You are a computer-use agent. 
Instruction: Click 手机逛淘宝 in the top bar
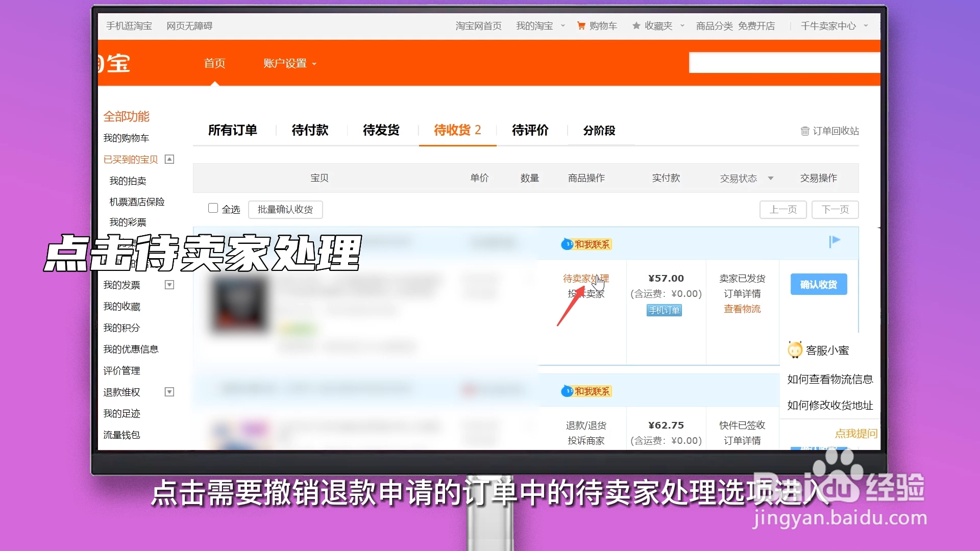129,26
